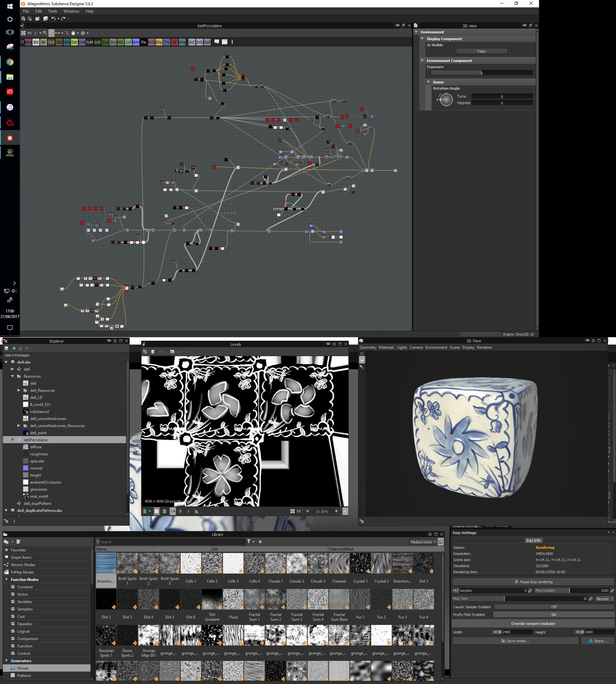Add a Shape node (Shp) from toolbar

159,42
